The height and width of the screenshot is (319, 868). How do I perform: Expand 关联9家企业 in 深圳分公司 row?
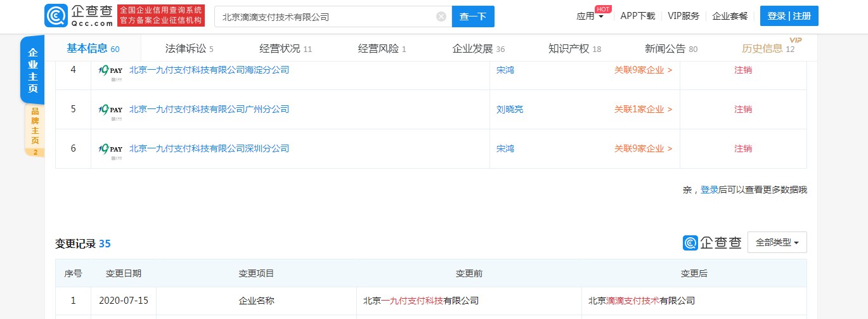coord(643,149)
